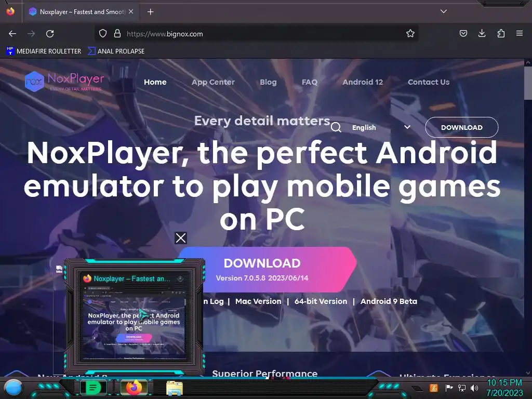532x399 pixels.
Task: Open the Android 9 Beta link
Action: pos(389,301)
